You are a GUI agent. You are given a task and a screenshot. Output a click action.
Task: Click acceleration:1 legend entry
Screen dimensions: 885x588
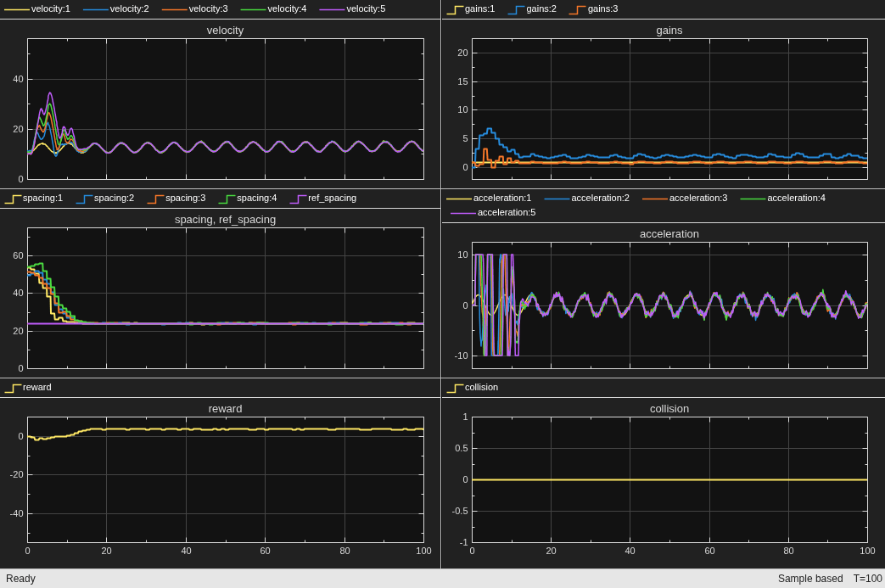[490, 198]
